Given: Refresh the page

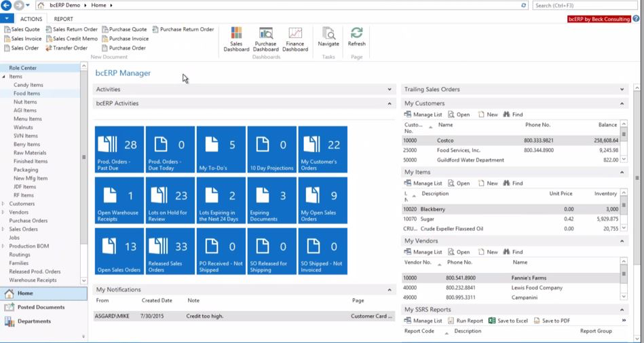Looking at the screenshot, I should pos(356,37).
